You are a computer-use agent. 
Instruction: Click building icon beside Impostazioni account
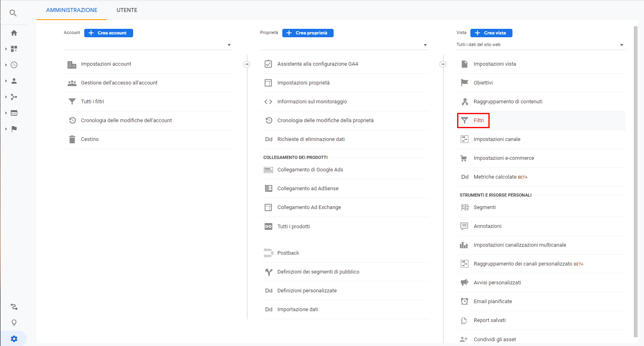pyautogui.click(x=72, y=64)
